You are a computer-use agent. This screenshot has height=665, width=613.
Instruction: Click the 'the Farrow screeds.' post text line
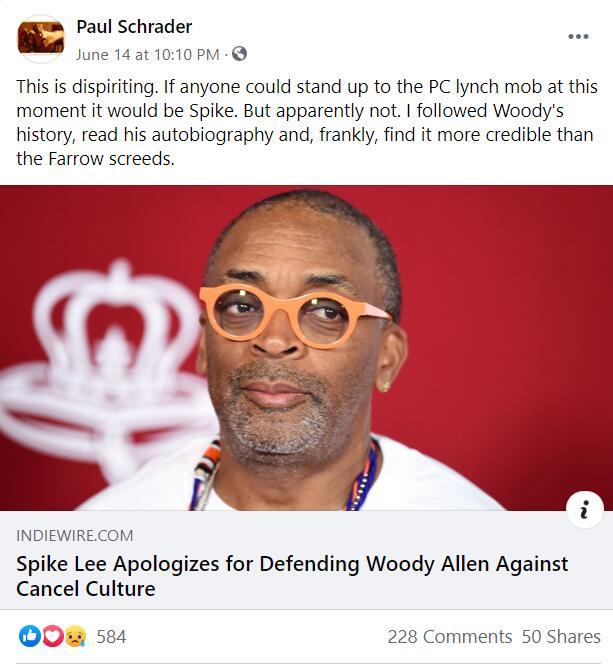(x=95, y=159)
